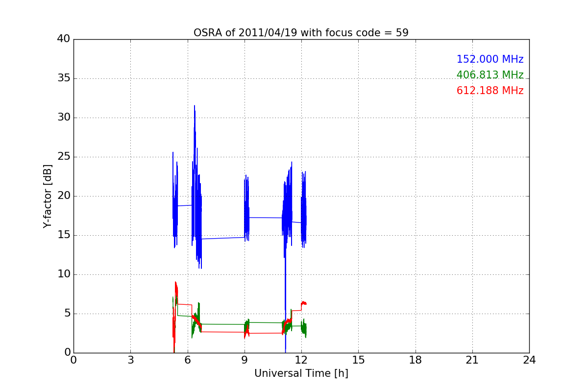
Task: Click the 'Y-factor [dB]' axis label
Action: pos(48,196)
